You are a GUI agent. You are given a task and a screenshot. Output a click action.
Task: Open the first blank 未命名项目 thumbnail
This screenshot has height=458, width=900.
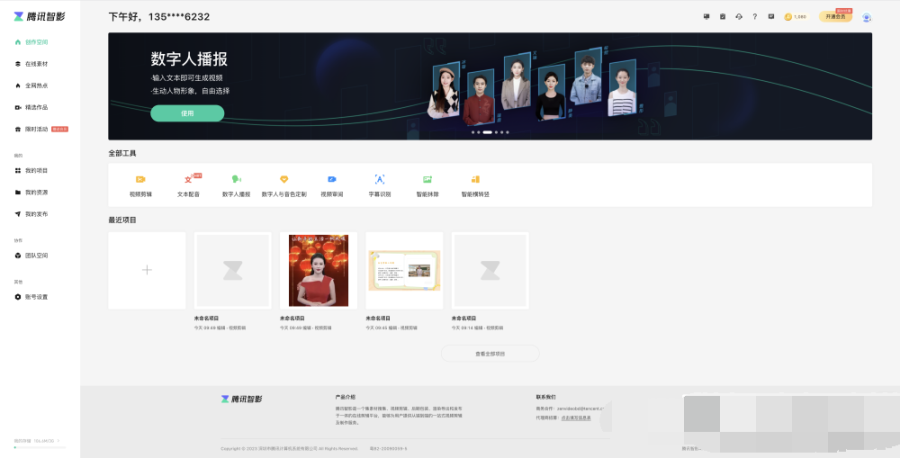click(232, 270)
